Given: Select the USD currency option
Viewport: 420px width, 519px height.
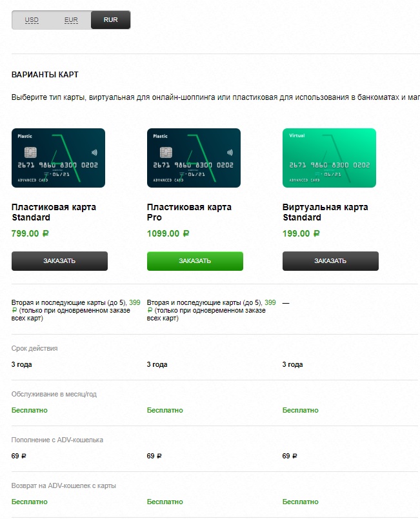Looking at the screenshot, I should pos(32,20).
